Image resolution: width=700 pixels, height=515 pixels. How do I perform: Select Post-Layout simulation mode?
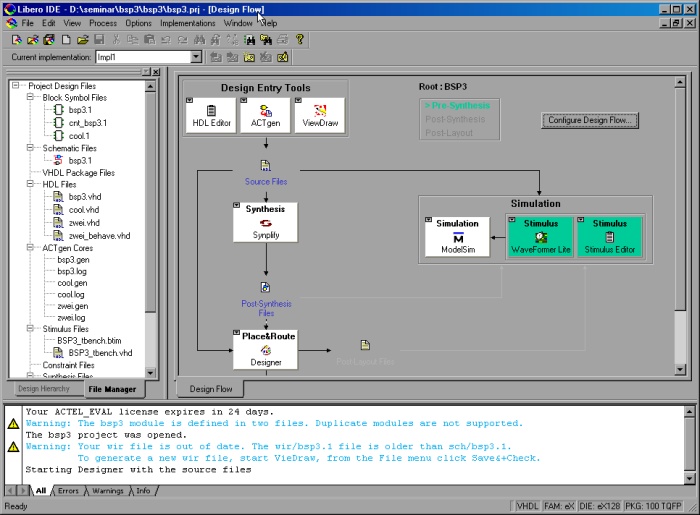tap(449, 133)
